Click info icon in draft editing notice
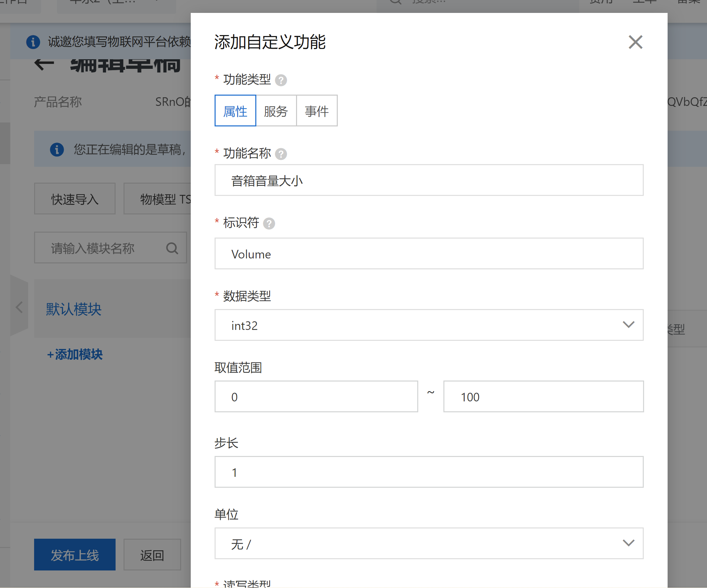The width and height of the screenshot is (707, 588). click(x=57, y=149)
